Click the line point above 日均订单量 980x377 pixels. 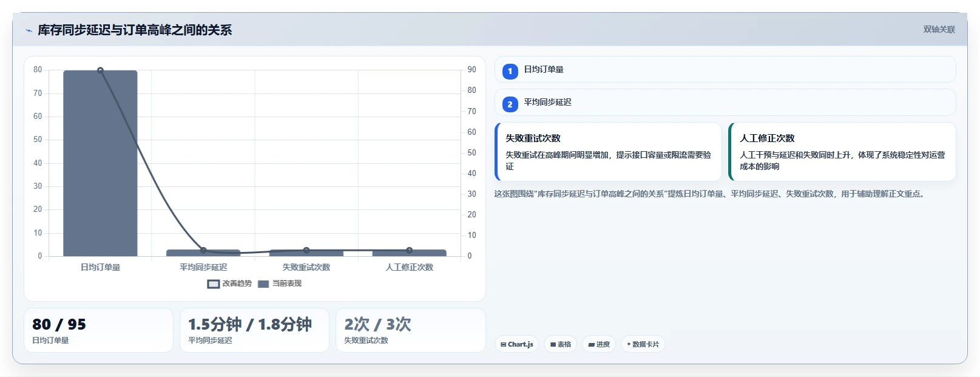pos(100,70)
